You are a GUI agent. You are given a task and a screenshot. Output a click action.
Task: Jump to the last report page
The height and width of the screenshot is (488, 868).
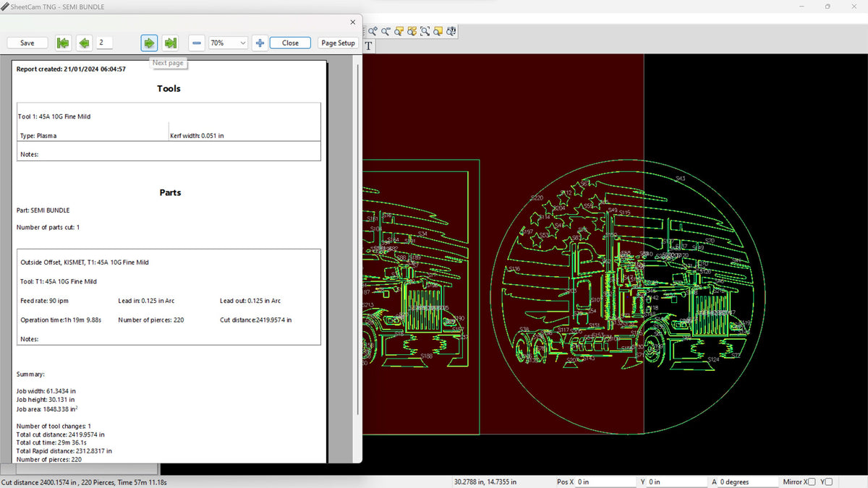coord(171,43)
